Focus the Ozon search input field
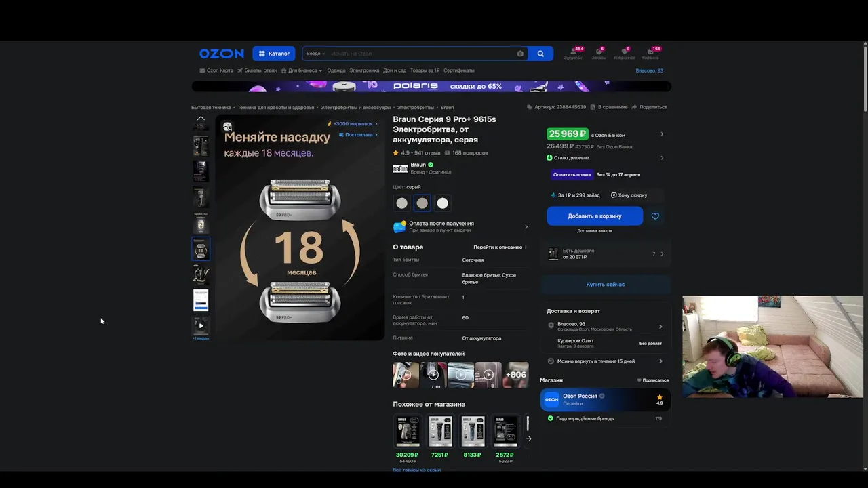This screenshot has width=868, height=488. [422, 54]
